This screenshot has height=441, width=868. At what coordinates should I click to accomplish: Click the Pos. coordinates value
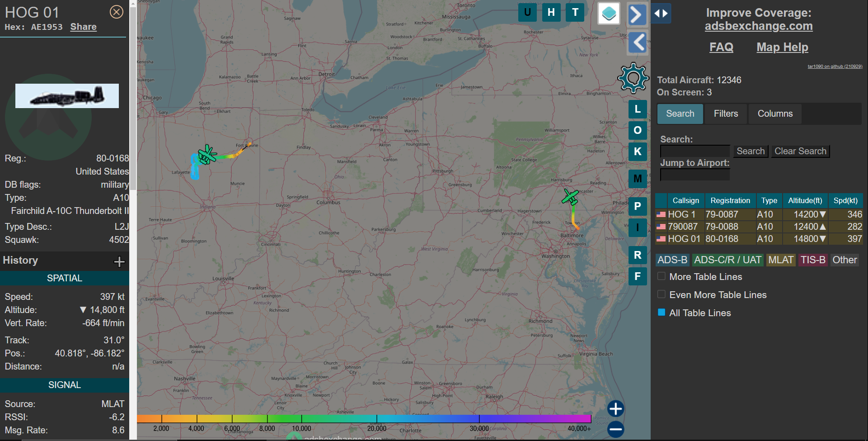point(89,353)
